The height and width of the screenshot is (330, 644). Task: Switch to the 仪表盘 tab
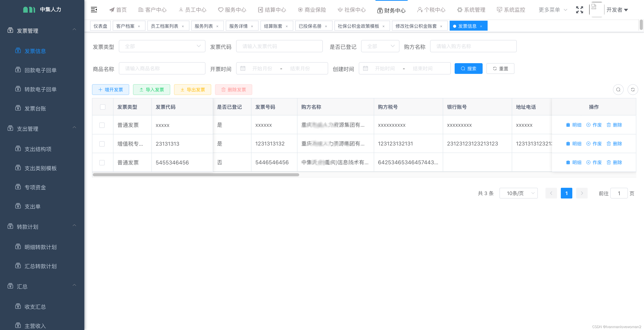click(x=100, y=26)
